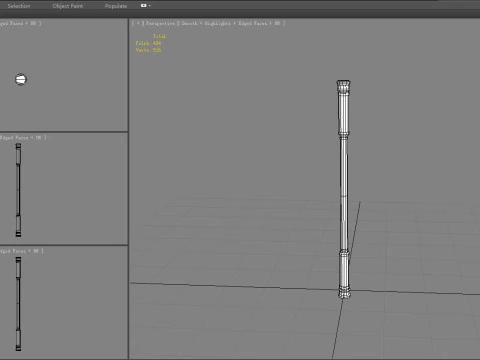
Task: Click the 'Total' statistics heading
Action: pos(159,36)
